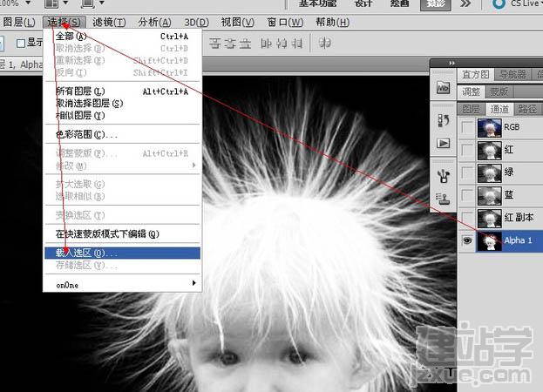This screenshot has height=392, width=543.
Task: Toggle visibility of the 绿 channel
Action: point(467,172)
